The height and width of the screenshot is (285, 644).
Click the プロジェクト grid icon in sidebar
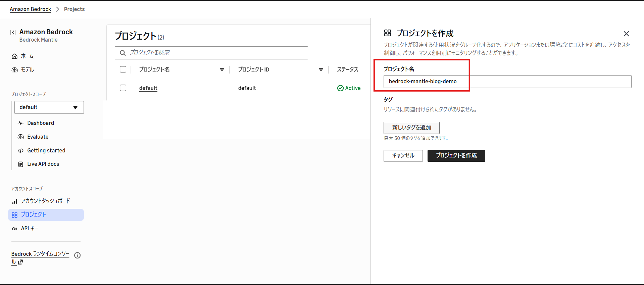point(14,215)
